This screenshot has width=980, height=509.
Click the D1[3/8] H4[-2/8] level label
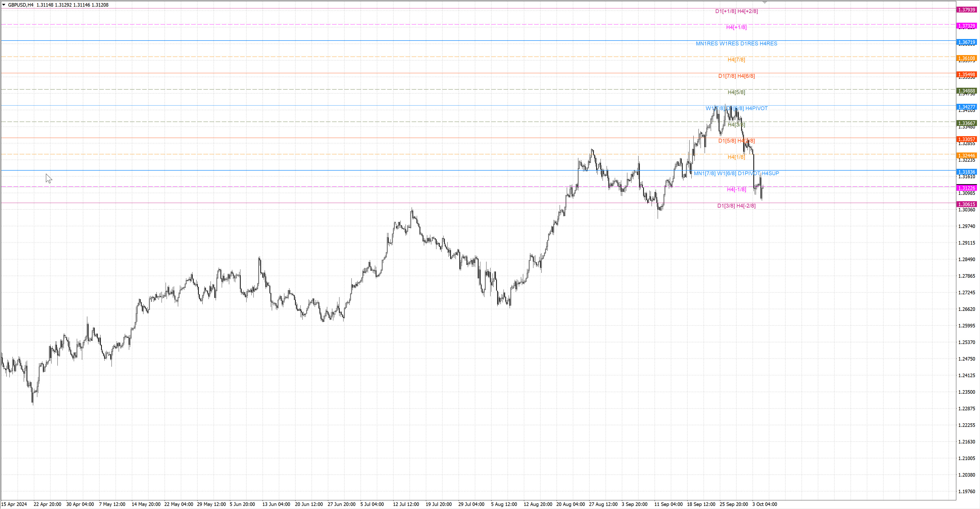tap(736, 206)
